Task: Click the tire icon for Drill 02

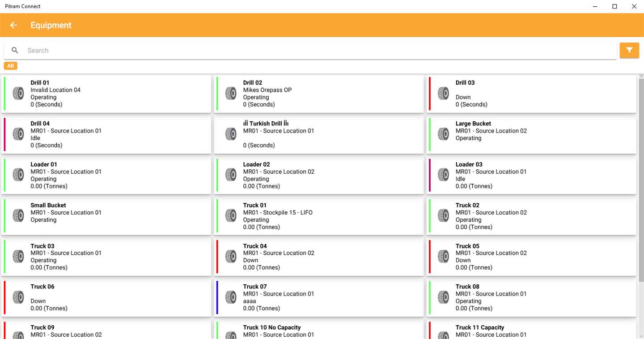Action: click(x=231, y=93)
